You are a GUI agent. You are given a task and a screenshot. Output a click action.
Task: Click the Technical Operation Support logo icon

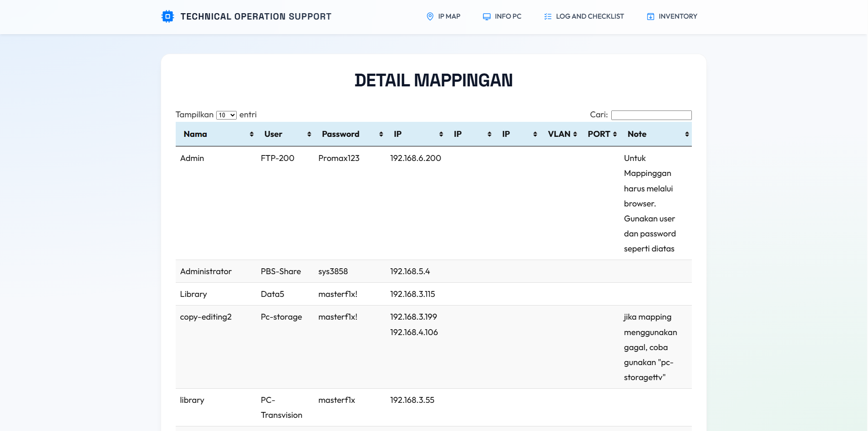(167, 16)
